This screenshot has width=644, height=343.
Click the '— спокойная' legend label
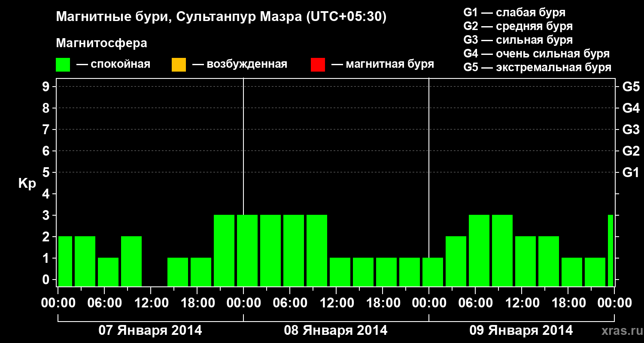[x=113, y=65]
